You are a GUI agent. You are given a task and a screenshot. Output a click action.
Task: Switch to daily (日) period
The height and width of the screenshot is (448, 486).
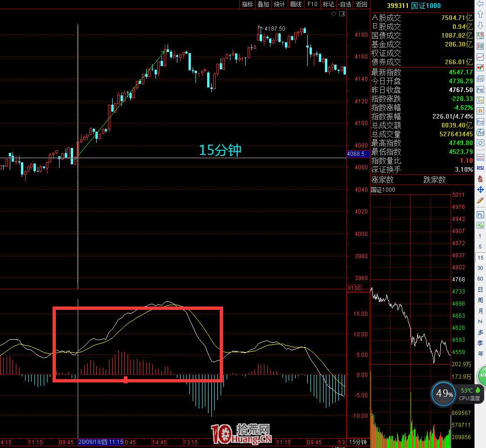[x=480, y=289]
